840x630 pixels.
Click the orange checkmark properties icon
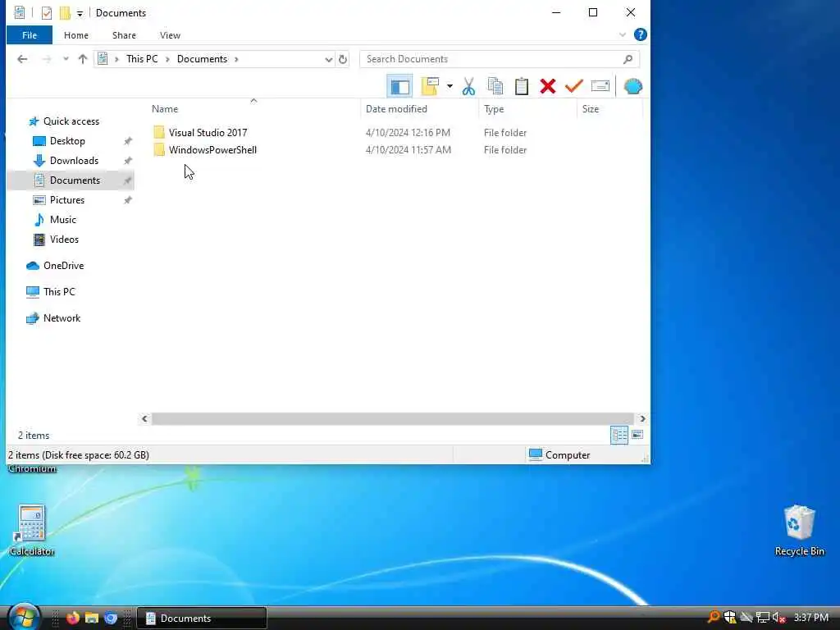573,86
